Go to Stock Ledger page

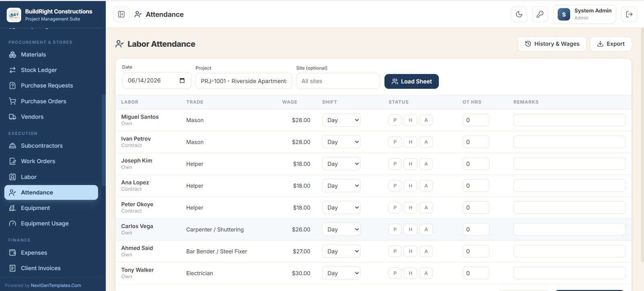click(x=51, y=70)
